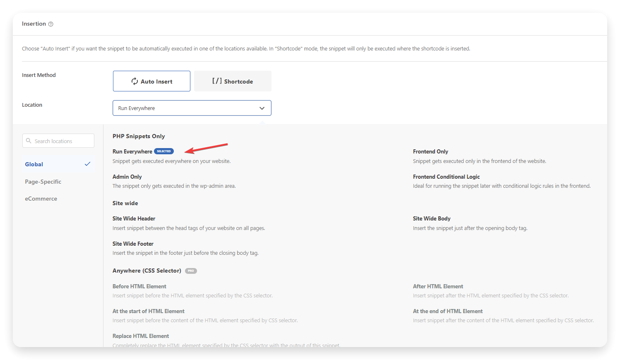Click text "Snippet gets executed everywhere on your website."
Screen dimensions: 620x364
point(171,161)
